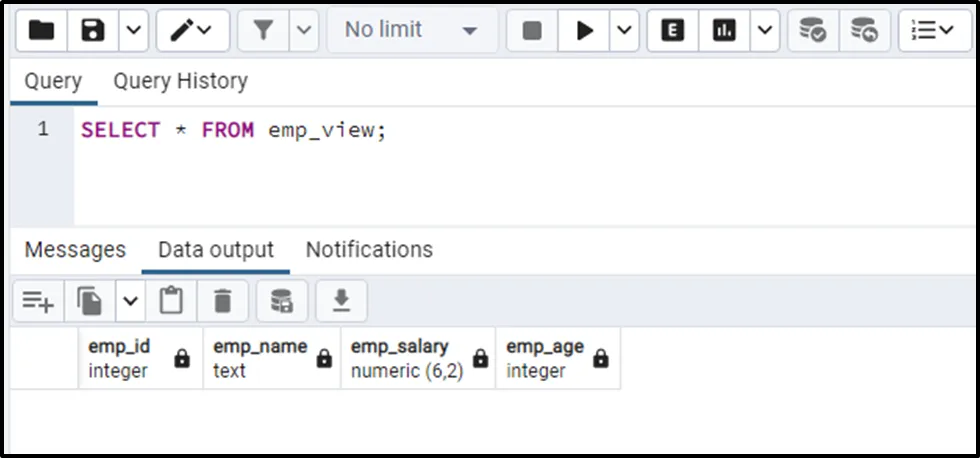Image resolution: width=980 pixels, height=458 pixels.
Task: Expand the Save File options arrow
Action: 134,31
